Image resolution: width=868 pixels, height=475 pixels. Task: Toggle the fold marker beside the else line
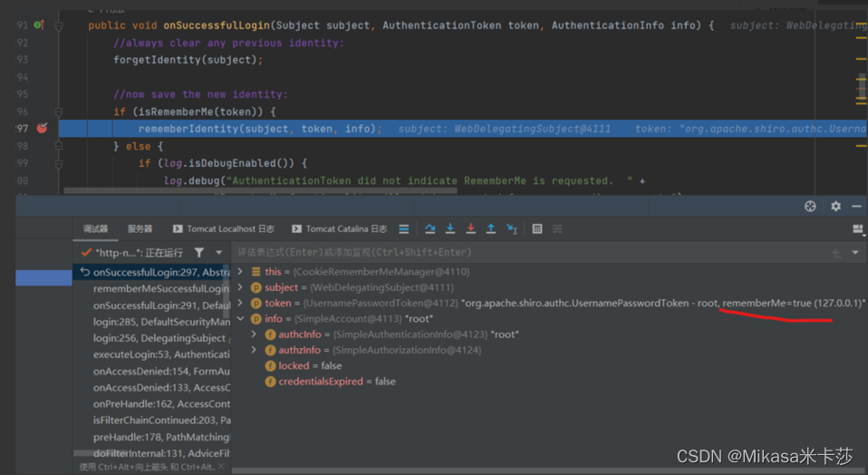[59, 146]
